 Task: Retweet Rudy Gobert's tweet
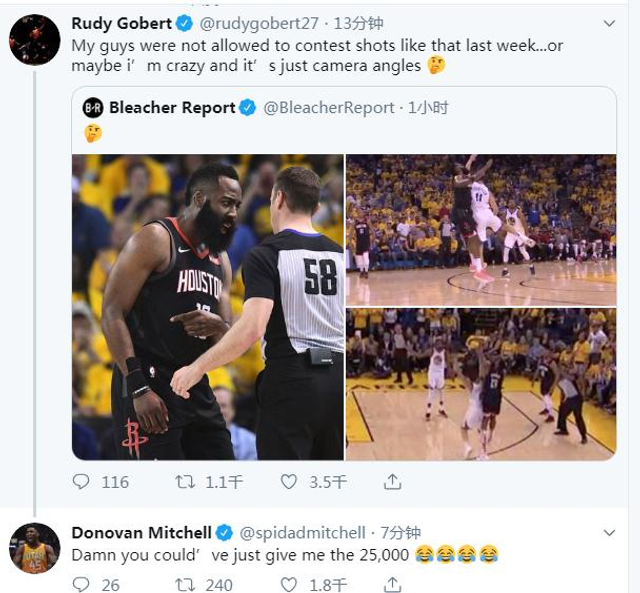pyautogui.click(x=185, y=482)
